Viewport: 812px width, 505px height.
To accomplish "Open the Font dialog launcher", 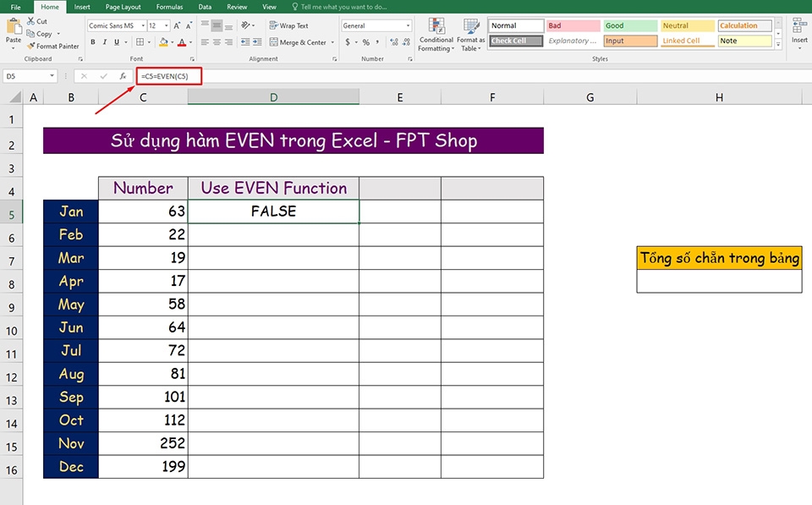I will coord(192,59).
